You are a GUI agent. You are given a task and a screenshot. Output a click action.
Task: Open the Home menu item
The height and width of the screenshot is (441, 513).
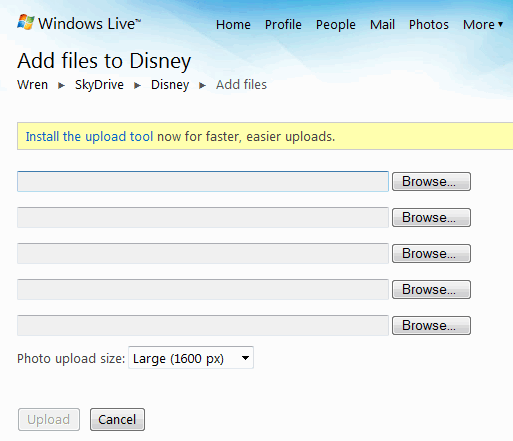(233, 25)
